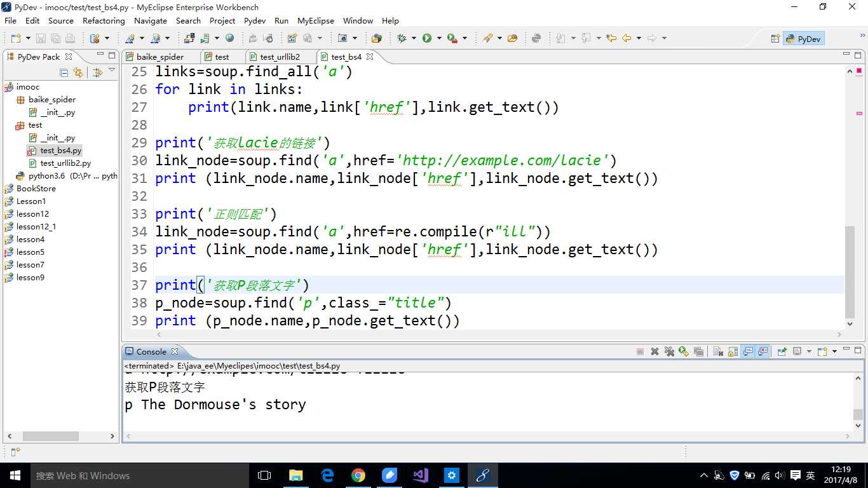The height and width of the screenshot is (488, 868).
Task: Go back to last edit location
Action: (x=611, y=39)
